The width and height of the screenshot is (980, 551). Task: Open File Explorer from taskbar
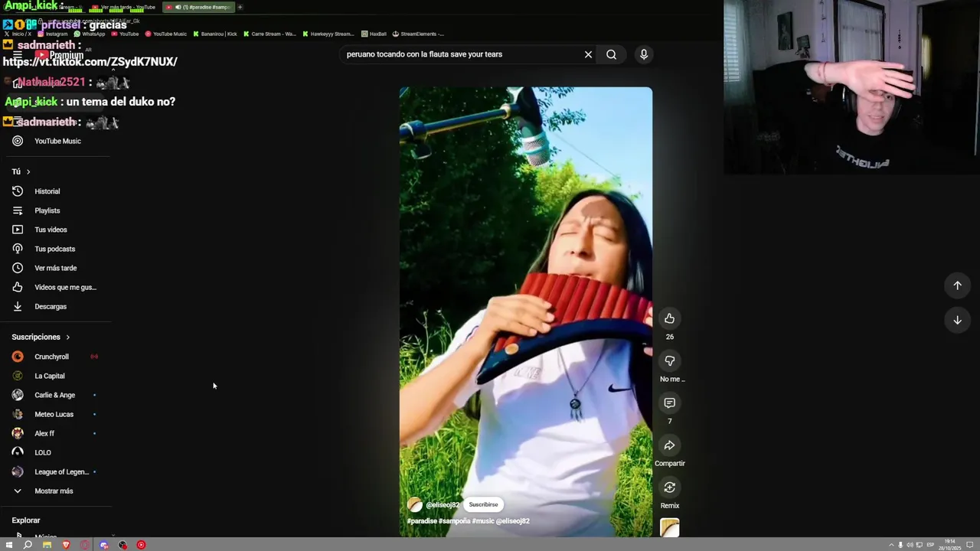47,545
